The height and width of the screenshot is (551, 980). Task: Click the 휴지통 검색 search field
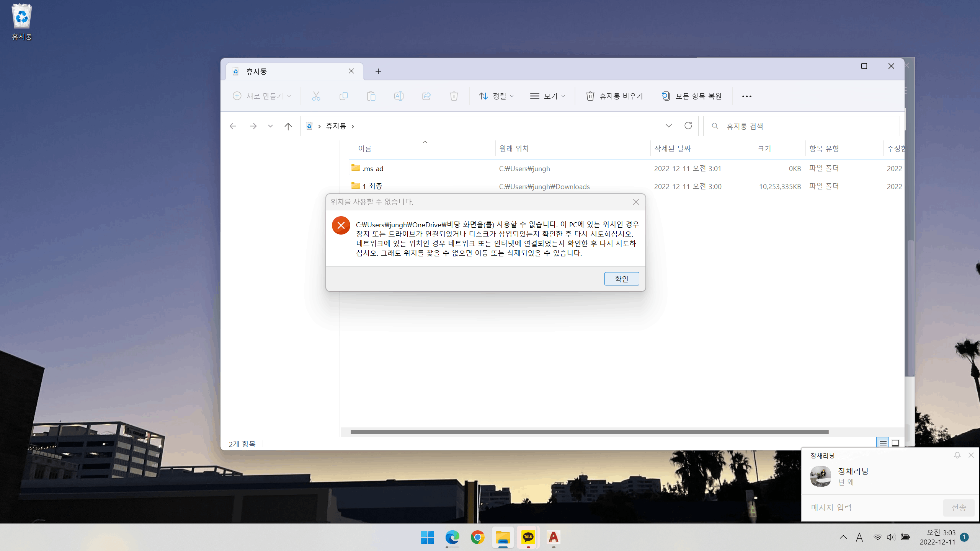(x=802, y=126)
